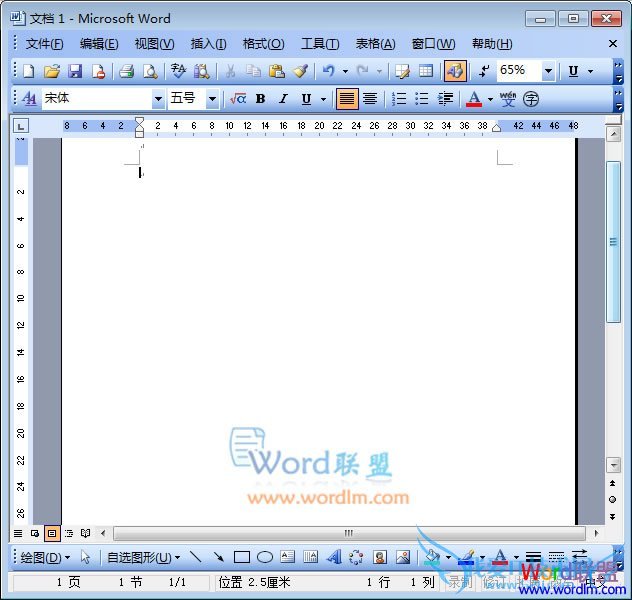Open the 绘图(D) drawing menu
632x600 pixels.
click(x=45, y=558)
